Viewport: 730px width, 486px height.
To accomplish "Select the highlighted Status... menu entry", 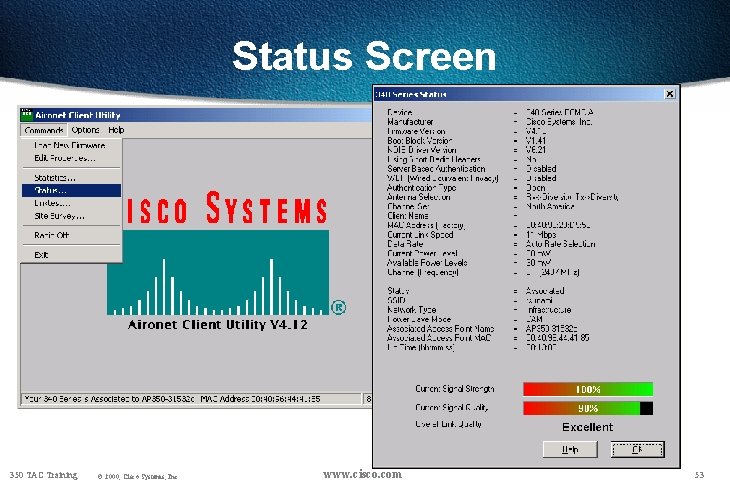I will (71, 190).
